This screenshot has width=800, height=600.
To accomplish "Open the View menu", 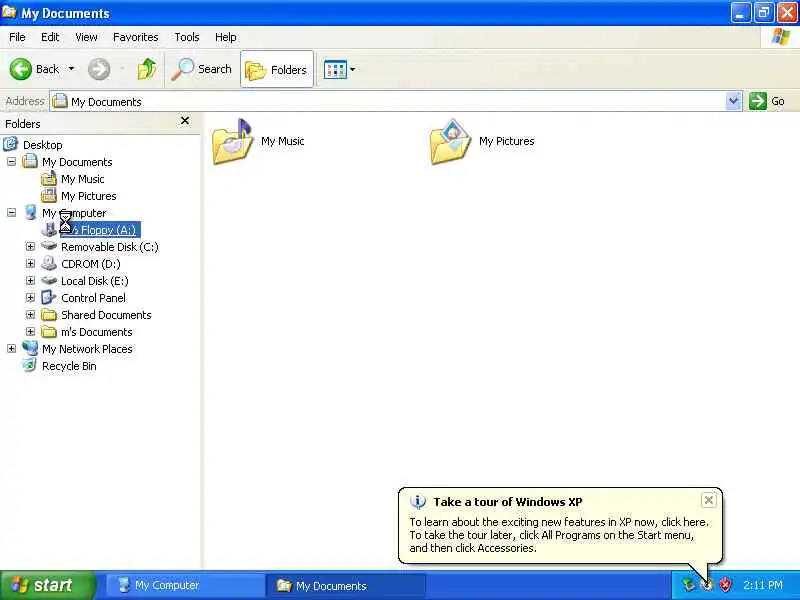I will click(86, 37).
